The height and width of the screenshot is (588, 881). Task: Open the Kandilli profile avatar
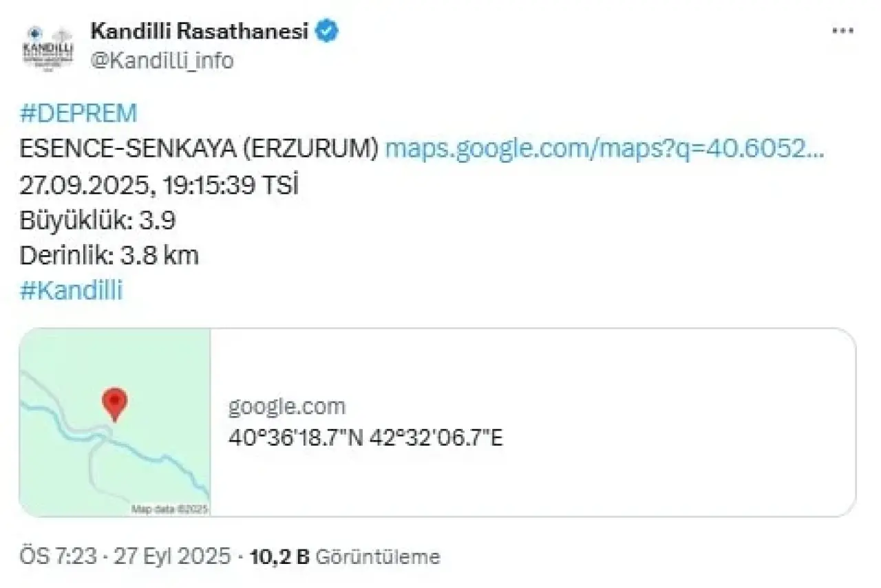[x=47, y=46]
